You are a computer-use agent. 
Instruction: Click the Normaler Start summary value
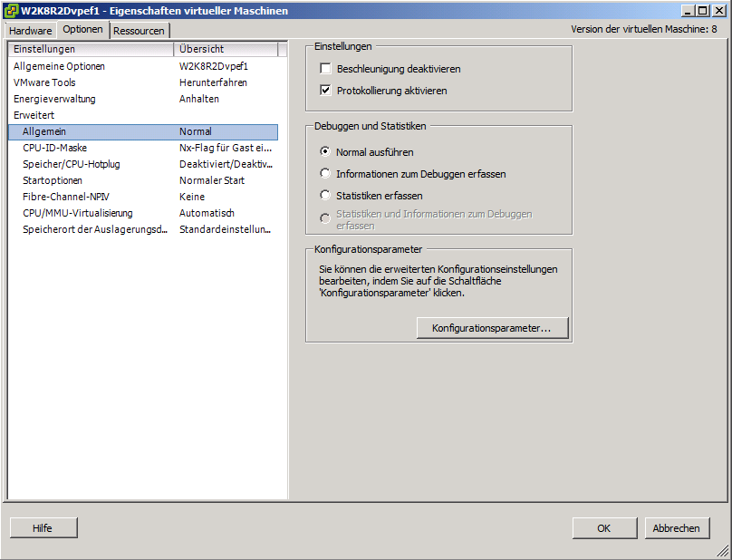[x=212, y=180]
